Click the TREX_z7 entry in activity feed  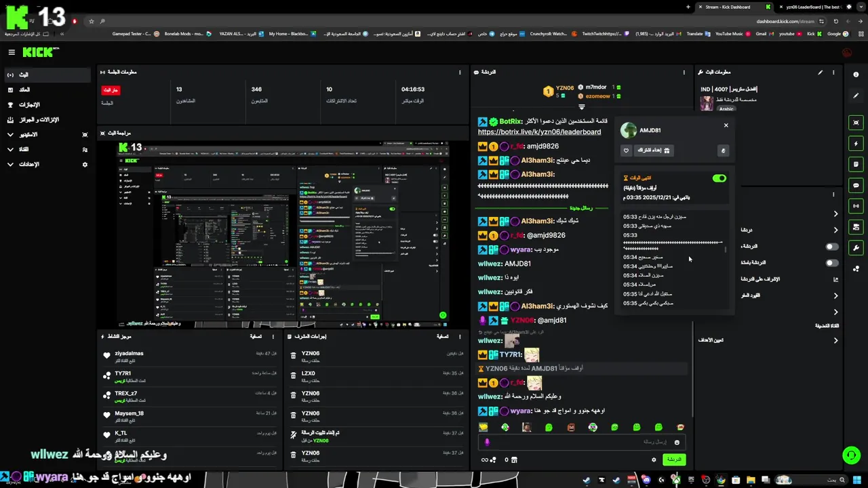[189, 396]
